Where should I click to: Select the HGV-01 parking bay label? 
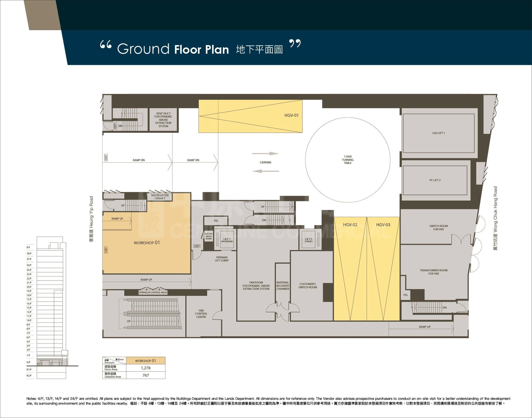291,115
